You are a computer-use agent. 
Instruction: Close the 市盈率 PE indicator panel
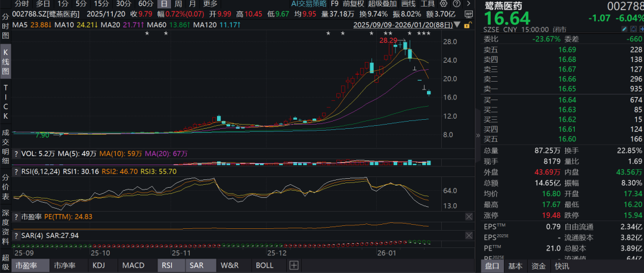click(x=469, y=216)
